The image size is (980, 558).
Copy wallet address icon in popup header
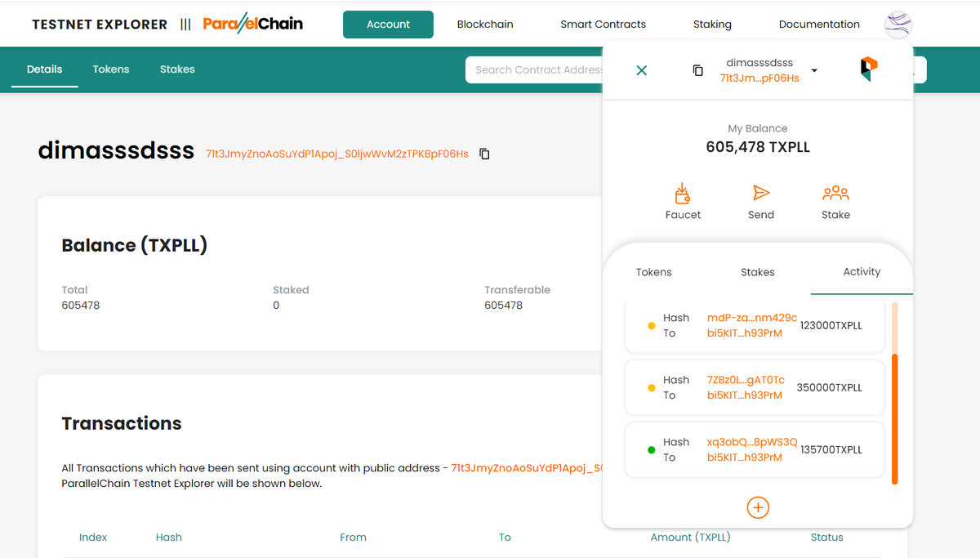pos(697,70)
